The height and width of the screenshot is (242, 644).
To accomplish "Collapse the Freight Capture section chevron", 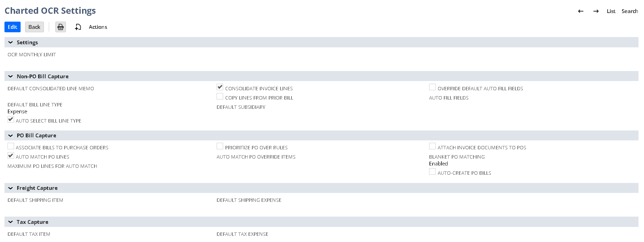I will [x=11, y=188].
